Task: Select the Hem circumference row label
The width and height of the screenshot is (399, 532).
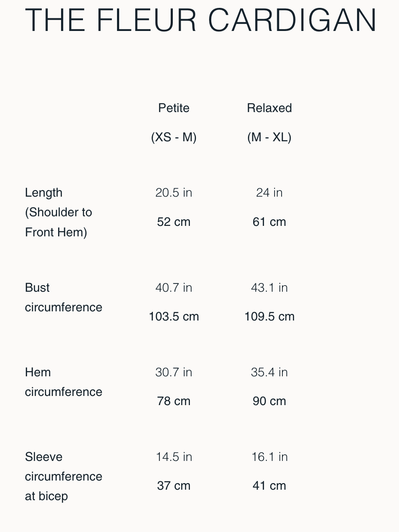Action: pos(63,382)
